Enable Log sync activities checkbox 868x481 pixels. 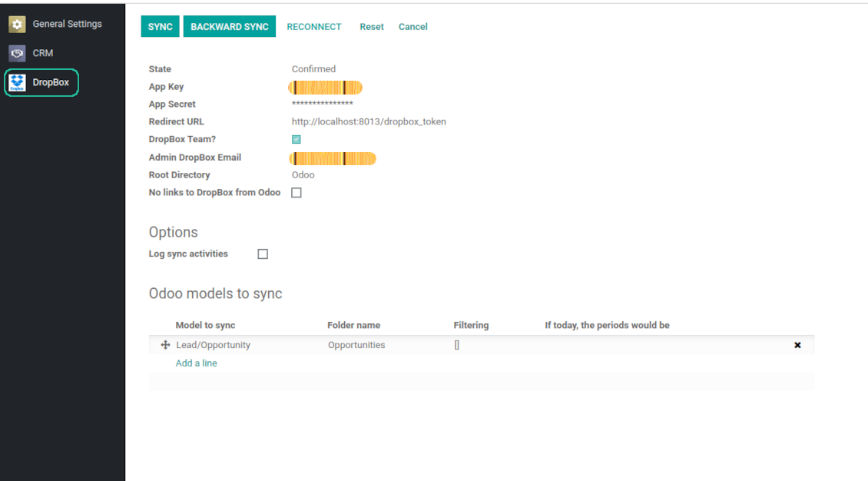(x=263, y=254)
